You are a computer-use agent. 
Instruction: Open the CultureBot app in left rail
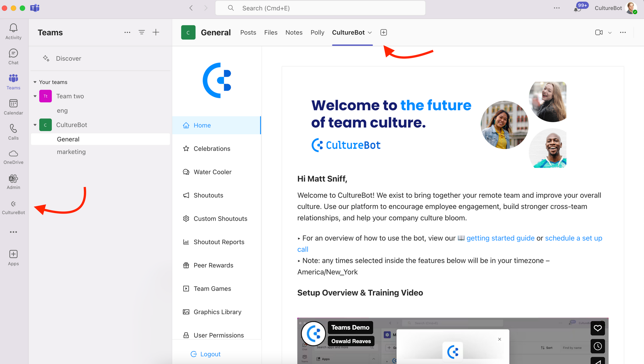(x=13, y=207)
